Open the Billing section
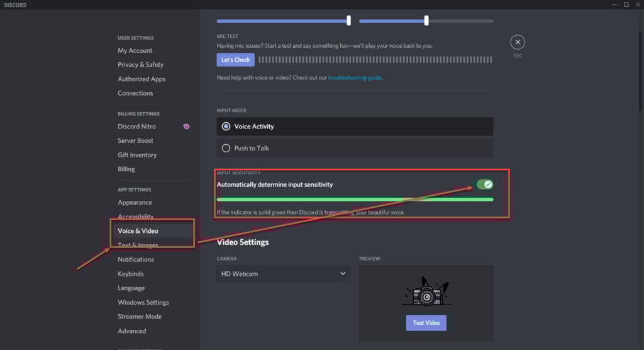The width and height of the screenshot is (644, 350). [126, 169]
